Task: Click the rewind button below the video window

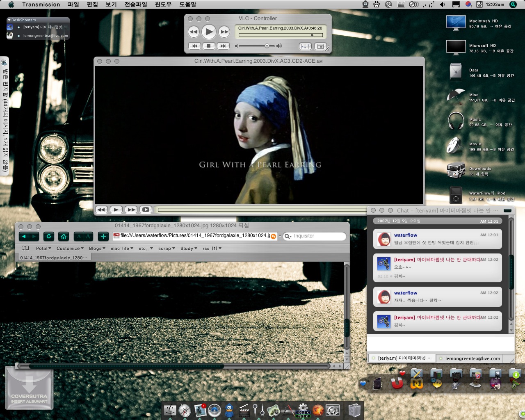Action: point(102,210)
